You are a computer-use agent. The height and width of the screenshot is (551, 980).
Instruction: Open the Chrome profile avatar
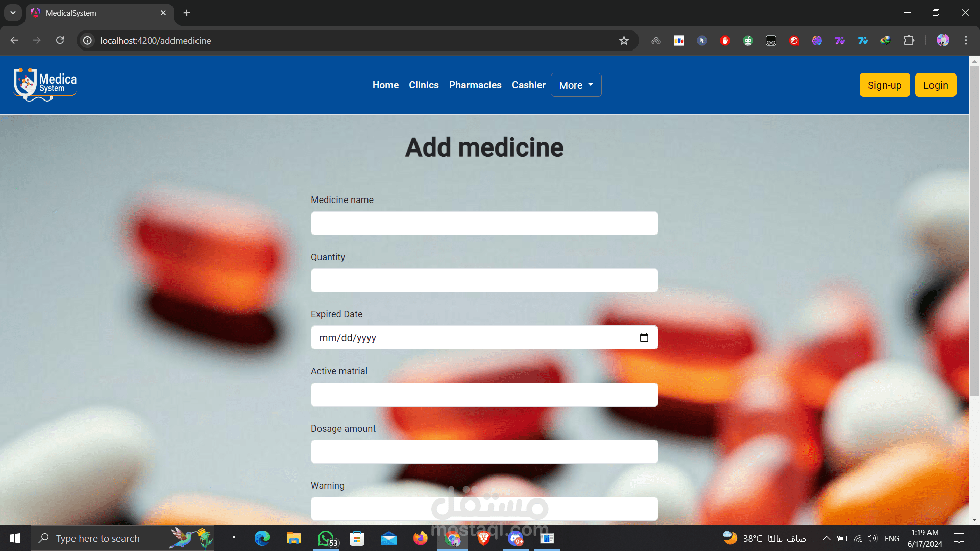point(943,41)
